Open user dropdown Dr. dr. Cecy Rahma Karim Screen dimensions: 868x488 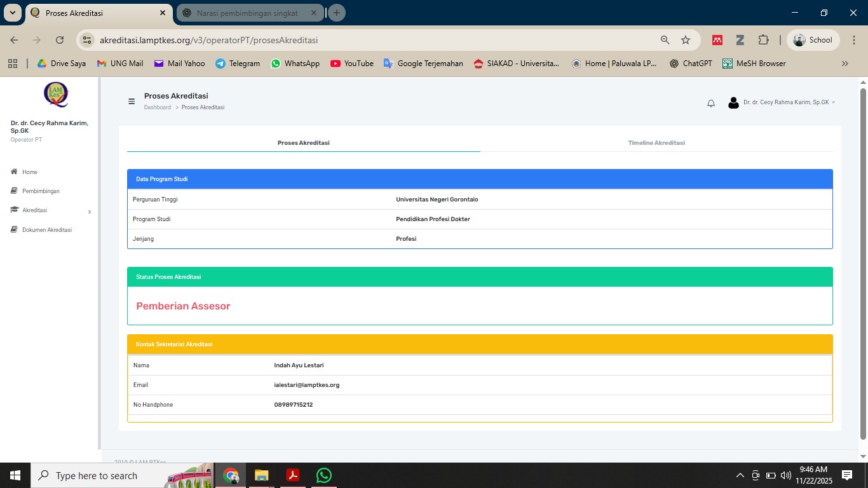click(x=789, y=102)
